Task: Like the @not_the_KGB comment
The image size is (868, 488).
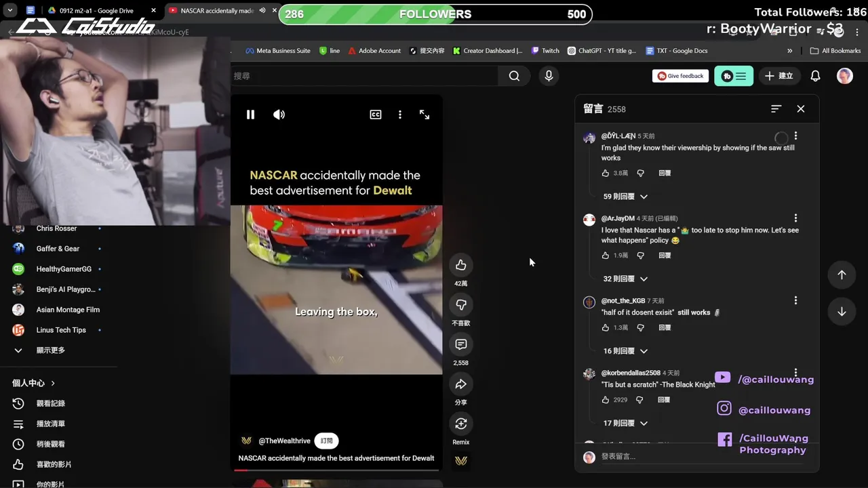Action: [x=606, y=327]
